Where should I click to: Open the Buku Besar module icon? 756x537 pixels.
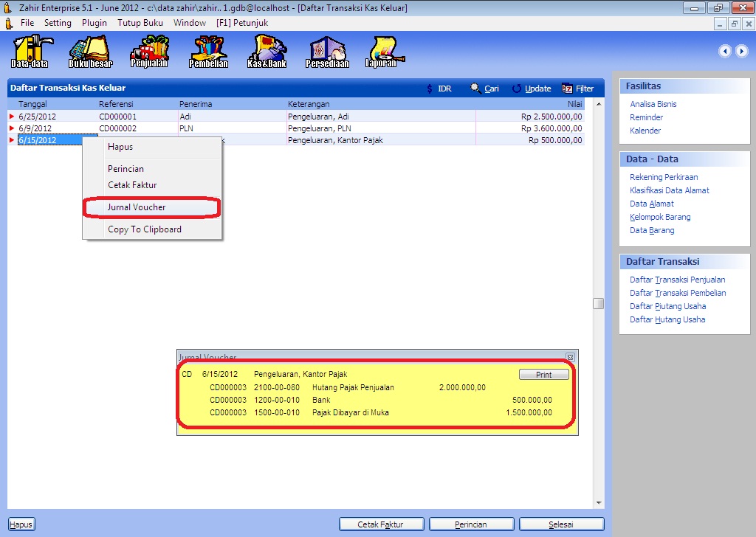(x=89, y=52)
